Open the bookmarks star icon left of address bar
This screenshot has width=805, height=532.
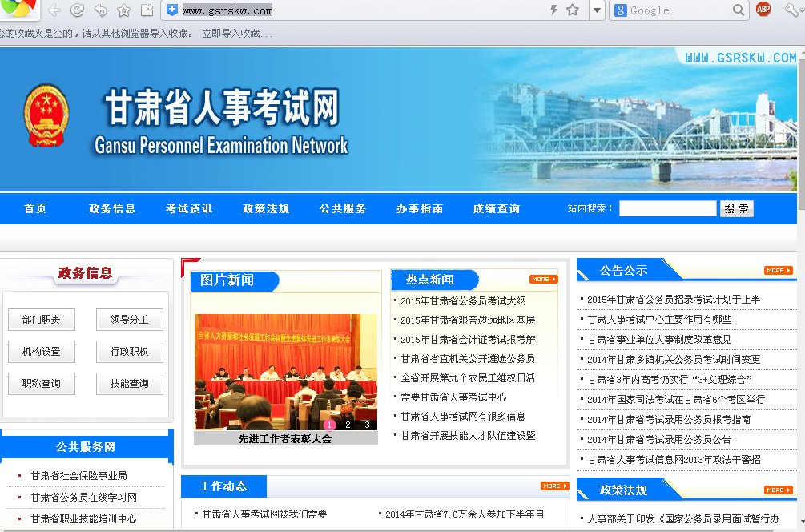click(124, 10)
